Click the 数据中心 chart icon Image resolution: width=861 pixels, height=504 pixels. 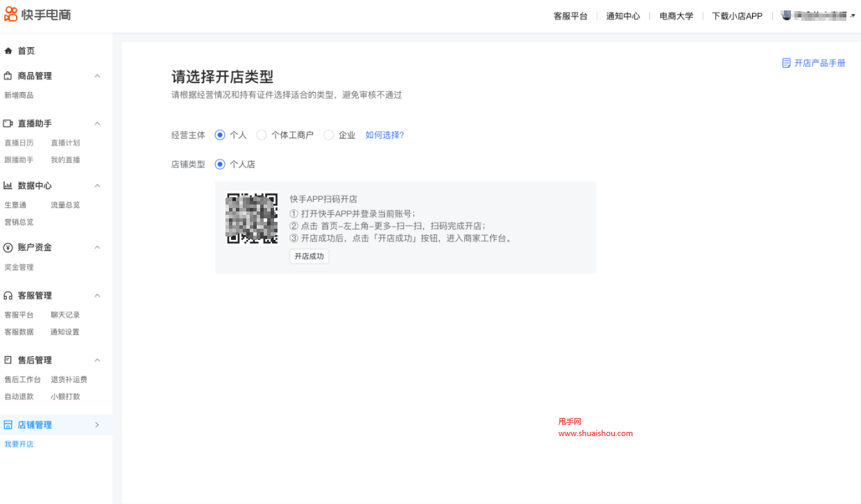pos(8,185)
